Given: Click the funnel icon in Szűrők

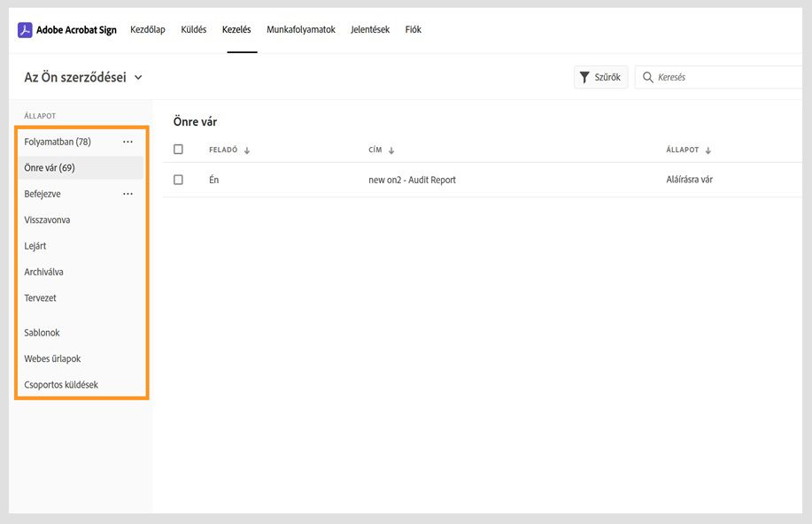Looking at the screenshot, I should pyautogui.click(x=584, y=78).
